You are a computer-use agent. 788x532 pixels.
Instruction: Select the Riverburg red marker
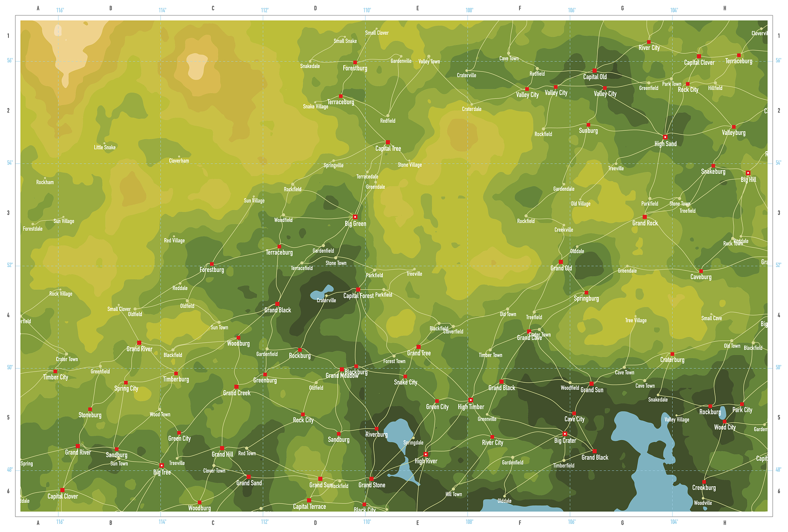[376, 429]
